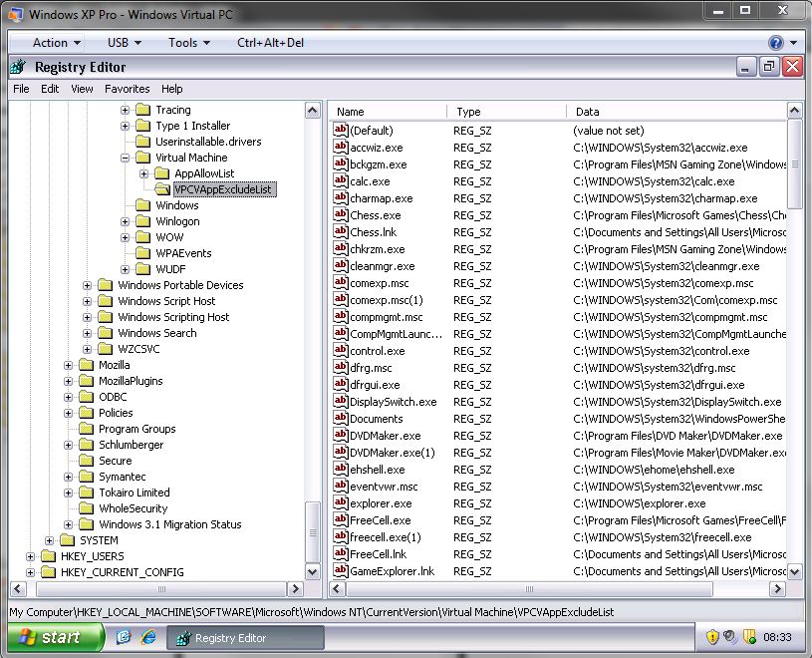
Task: Open the Tools menu on the VPC toolbar
Action: [183, 42]
